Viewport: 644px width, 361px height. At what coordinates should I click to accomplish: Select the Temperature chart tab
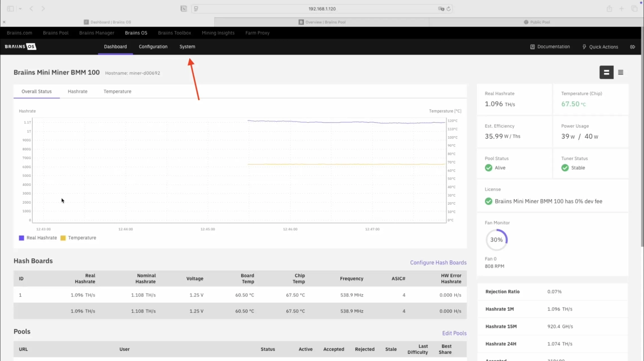(117, 92)
